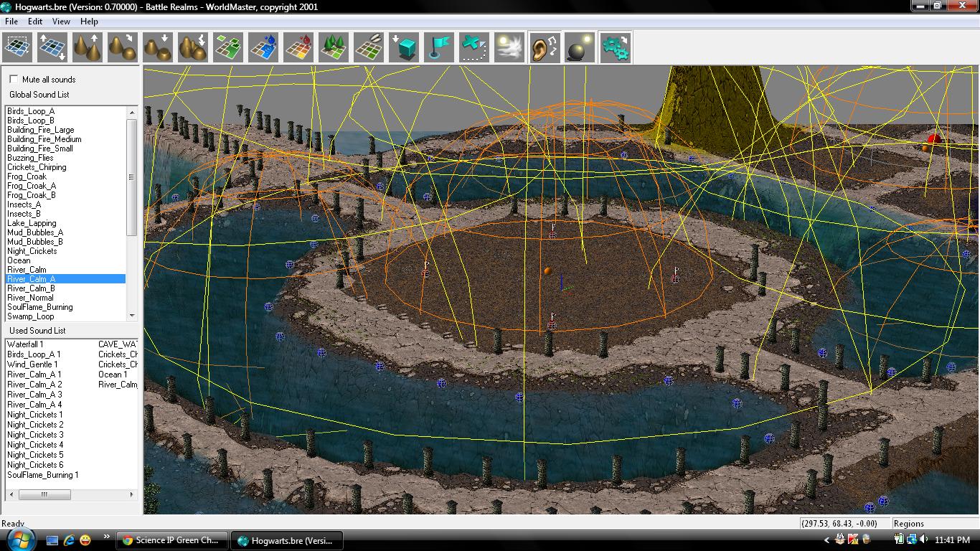Select the dashed-rectangle grid selection tool
The height and width of the screenshot is (551, 980).
[x=17, y=47]
